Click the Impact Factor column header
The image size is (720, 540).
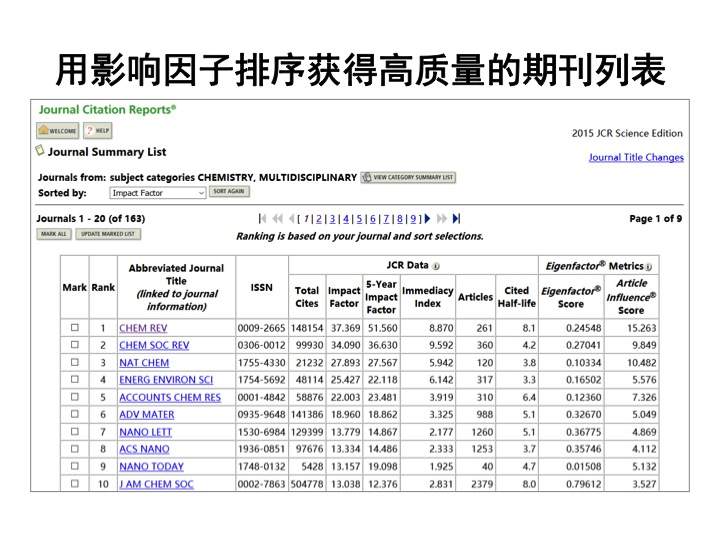(344, 297)
